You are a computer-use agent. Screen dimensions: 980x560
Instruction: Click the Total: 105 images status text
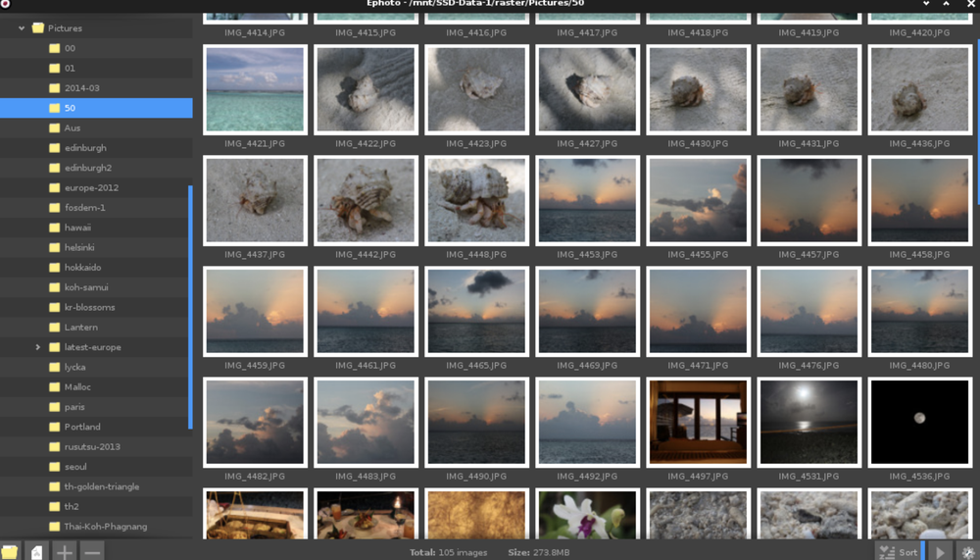tap(448, 552)
